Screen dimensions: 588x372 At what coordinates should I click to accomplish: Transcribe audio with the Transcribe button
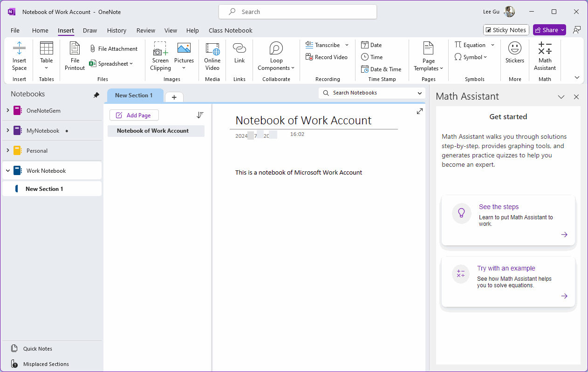pyautogui.click(x=323, y=45)
